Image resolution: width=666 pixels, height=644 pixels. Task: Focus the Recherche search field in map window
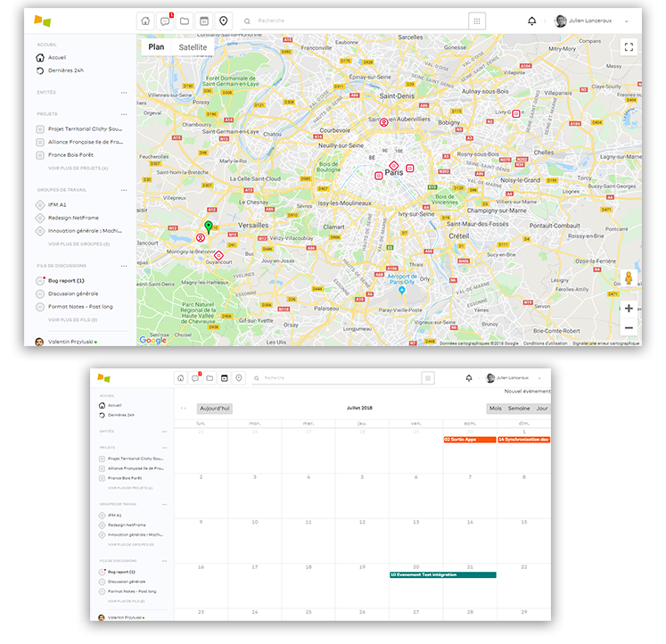[355, 21]
